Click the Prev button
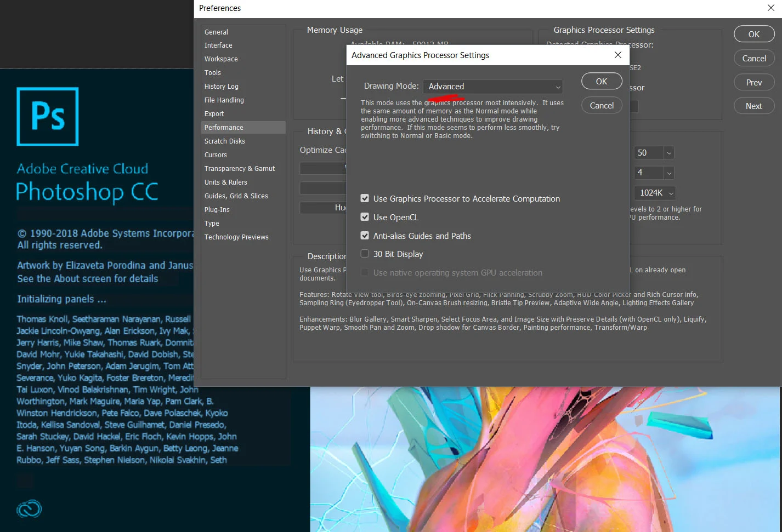Viewport: 782px width, 532px height. coord(753,82)
